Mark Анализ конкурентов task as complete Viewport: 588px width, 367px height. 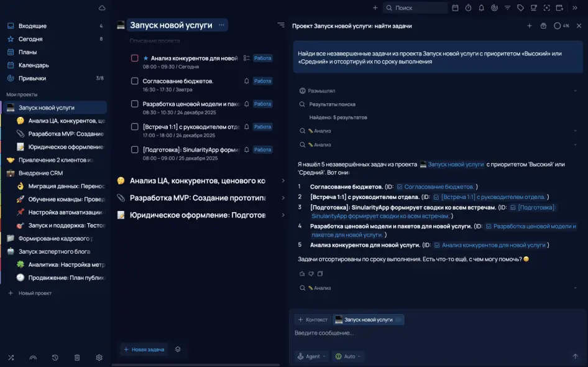(135, 58)
